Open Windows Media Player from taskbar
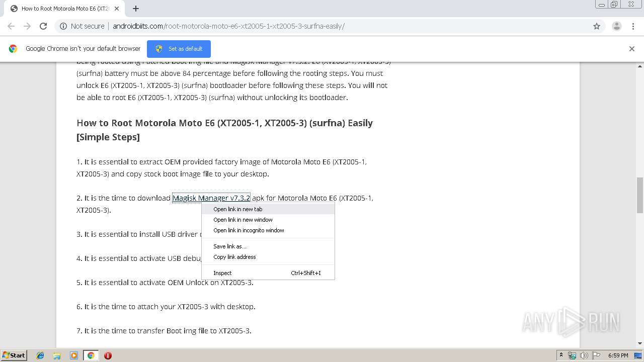The height and width of the screenshot is (362, 644). click(74, 355)
